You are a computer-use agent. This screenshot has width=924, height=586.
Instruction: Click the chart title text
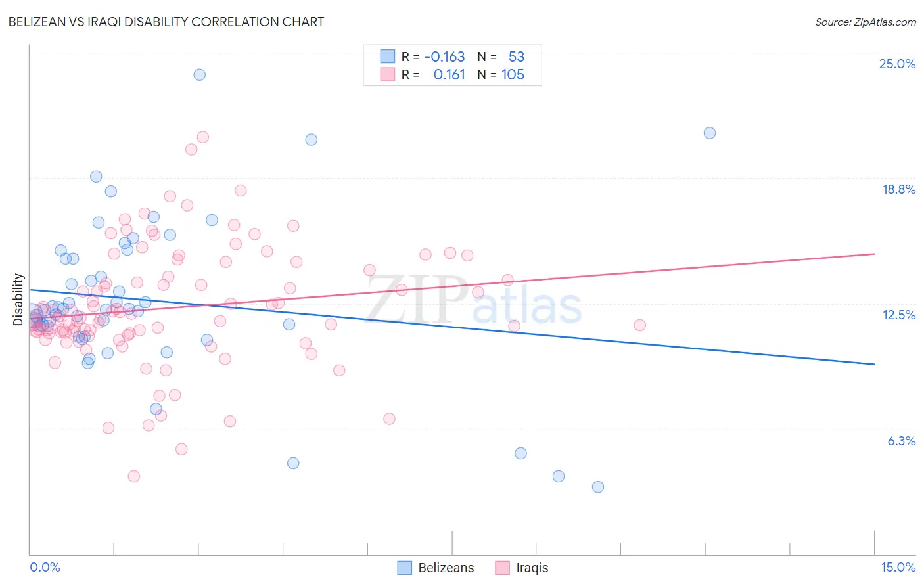click(166, 22)
